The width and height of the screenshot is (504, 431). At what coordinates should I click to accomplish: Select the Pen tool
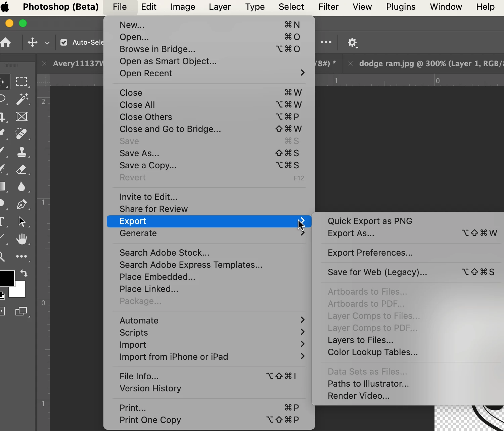pyautogui.click(x=22, y=204)
